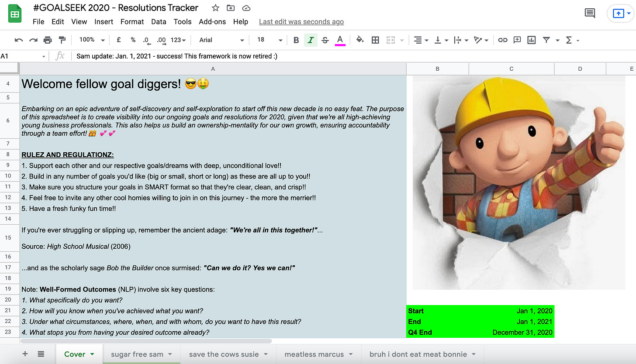The image size is (636, 364).
Task: Click the Bob the Builder image
Action: click(x=518, y=182)
